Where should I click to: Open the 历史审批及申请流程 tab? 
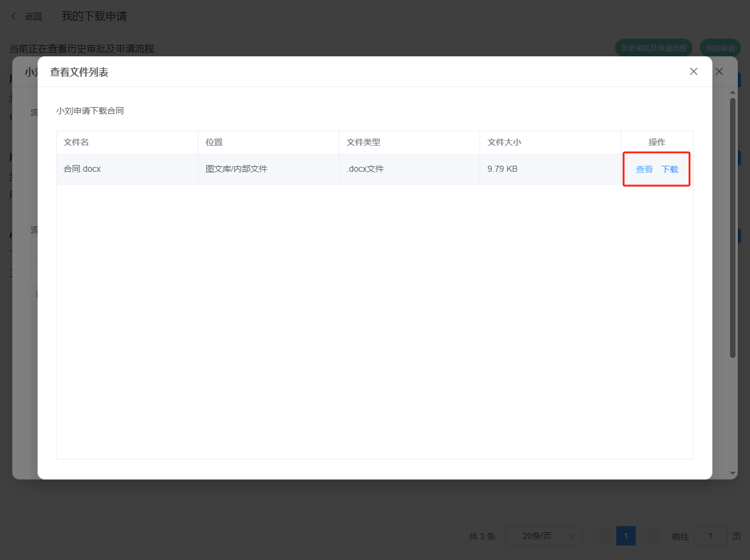pos(654,48)
